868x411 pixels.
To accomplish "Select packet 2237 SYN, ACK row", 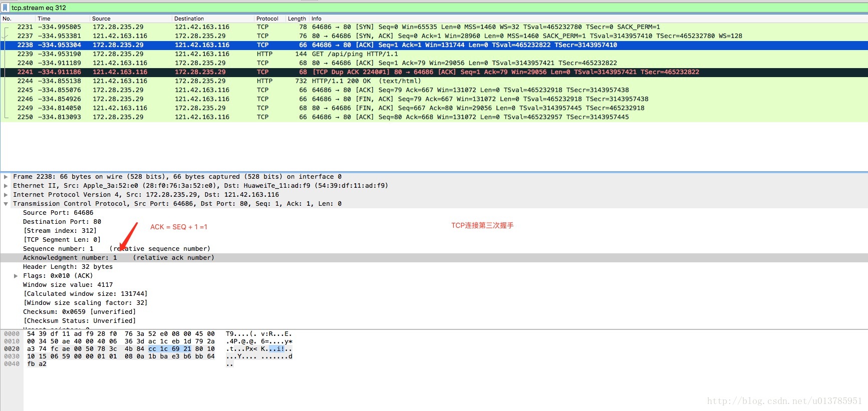I will [434, 36].
